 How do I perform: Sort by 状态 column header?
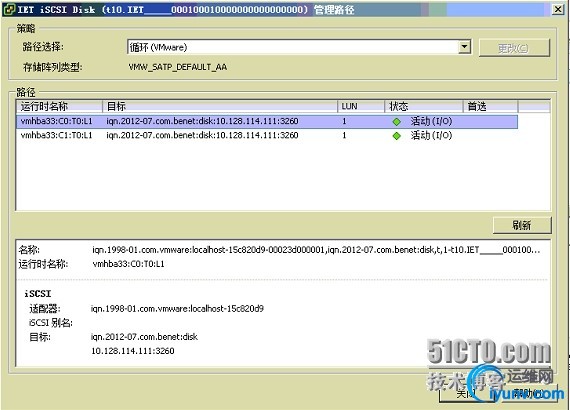click(424, 106)
